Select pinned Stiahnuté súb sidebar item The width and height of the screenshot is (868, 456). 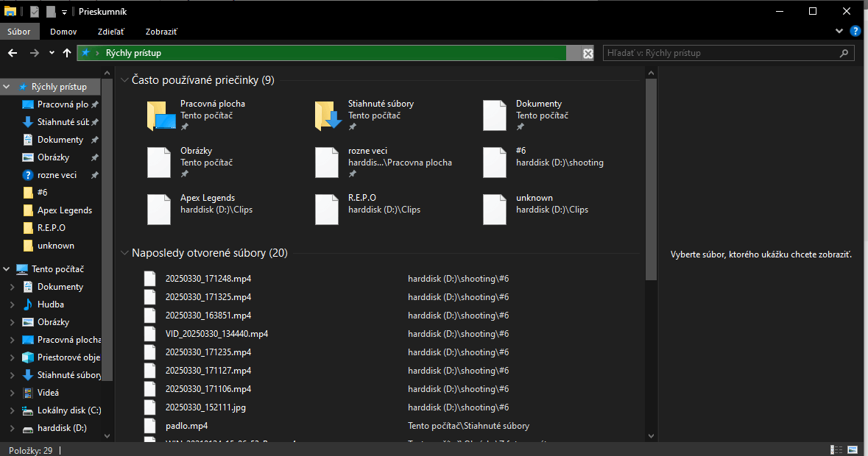(x=63, y=122)
